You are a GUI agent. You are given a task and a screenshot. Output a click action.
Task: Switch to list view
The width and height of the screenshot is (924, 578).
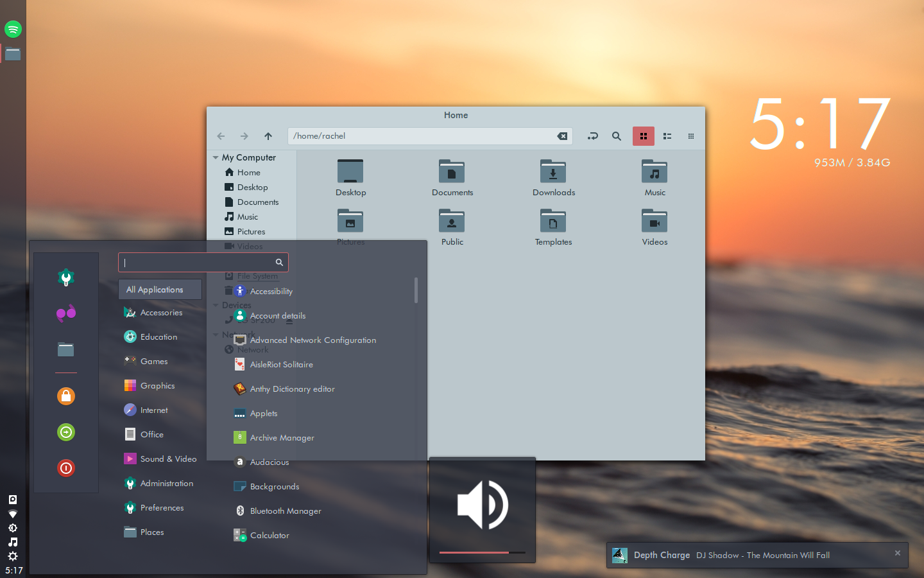(667, 136)
